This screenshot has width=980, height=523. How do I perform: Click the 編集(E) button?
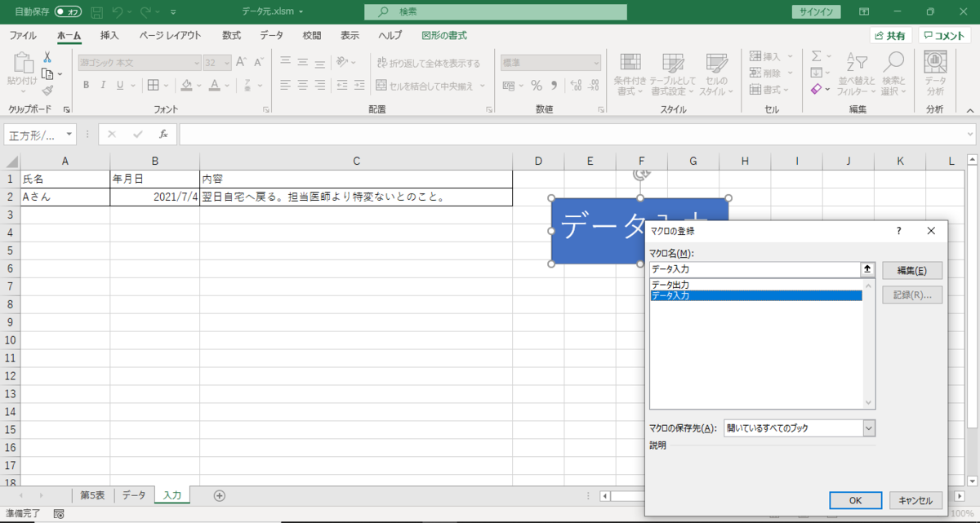coord(911,269)
